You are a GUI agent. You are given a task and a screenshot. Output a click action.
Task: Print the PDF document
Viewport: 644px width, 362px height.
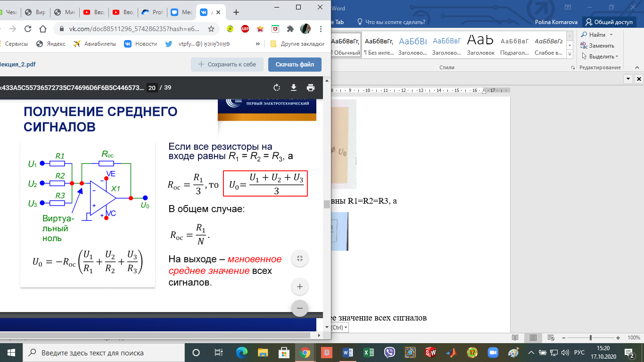pyautogui.click(x=310, y=88)
